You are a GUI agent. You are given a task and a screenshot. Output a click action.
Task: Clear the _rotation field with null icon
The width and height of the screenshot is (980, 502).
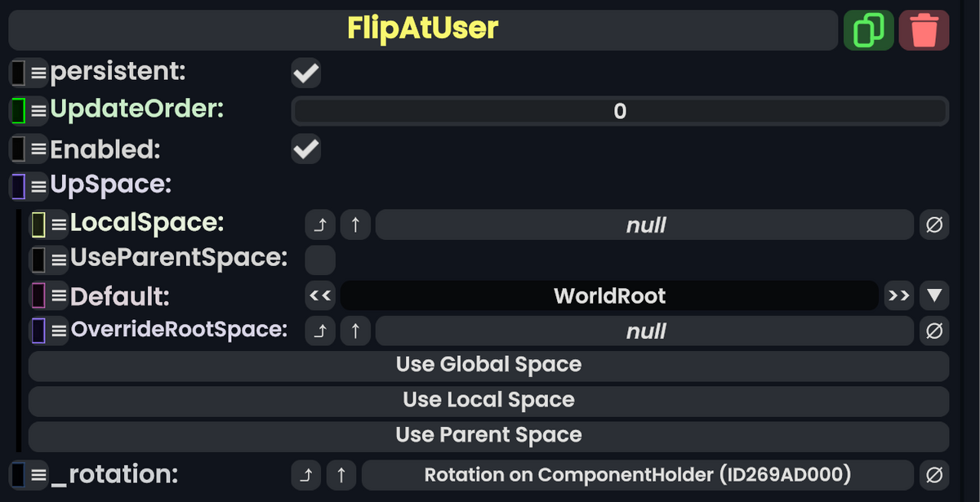click(934, 474)
